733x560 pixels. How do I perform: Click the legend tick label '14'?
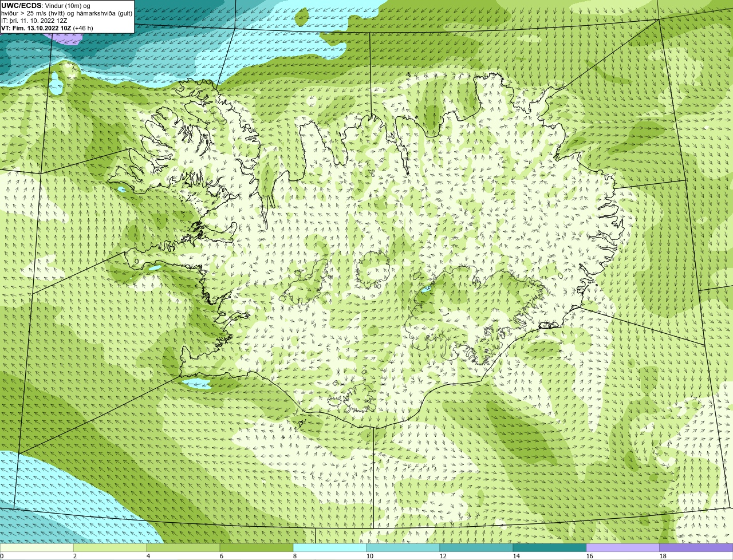tap(517, 556)
